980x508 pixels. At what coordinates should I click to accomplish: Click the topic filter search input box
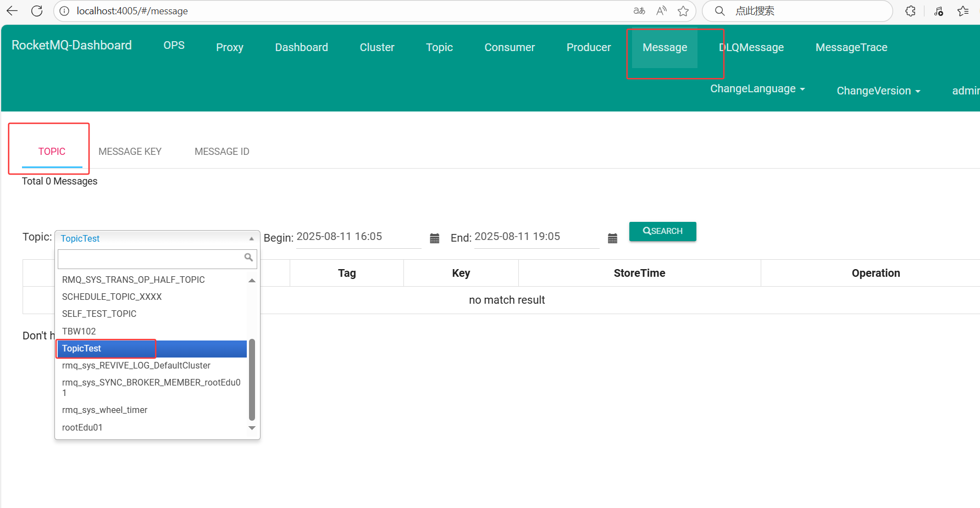coord(151,258)
